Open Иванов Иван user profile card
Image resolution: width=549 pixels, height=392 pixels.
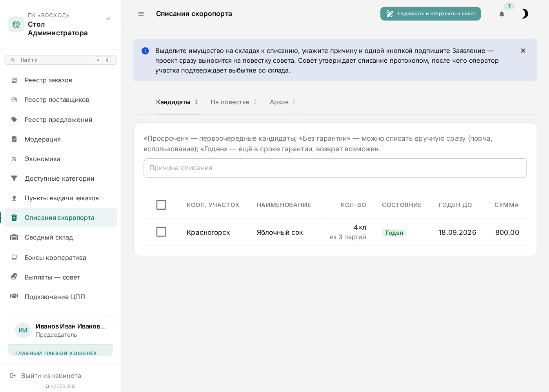point(60,330)
